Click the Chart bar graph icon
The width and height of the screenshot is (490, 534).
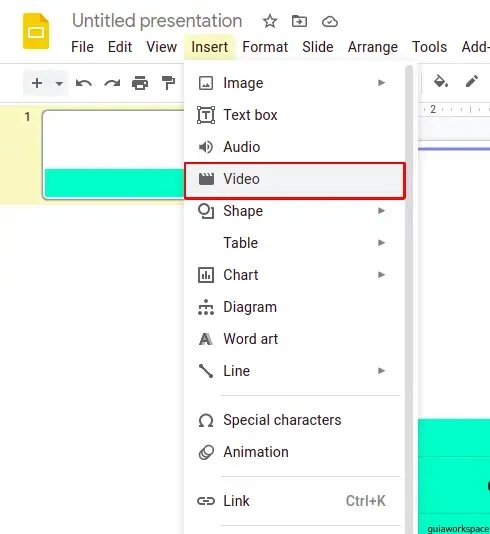206,275
